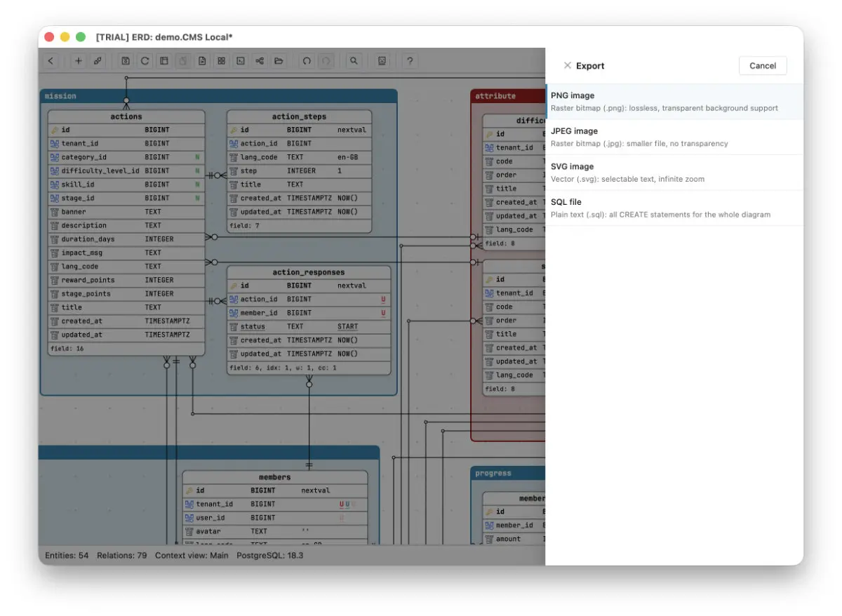Click 'Context view: Main' in status bar
The width and height of the screenshot is (842, 616).
click(x=192, y=556)
